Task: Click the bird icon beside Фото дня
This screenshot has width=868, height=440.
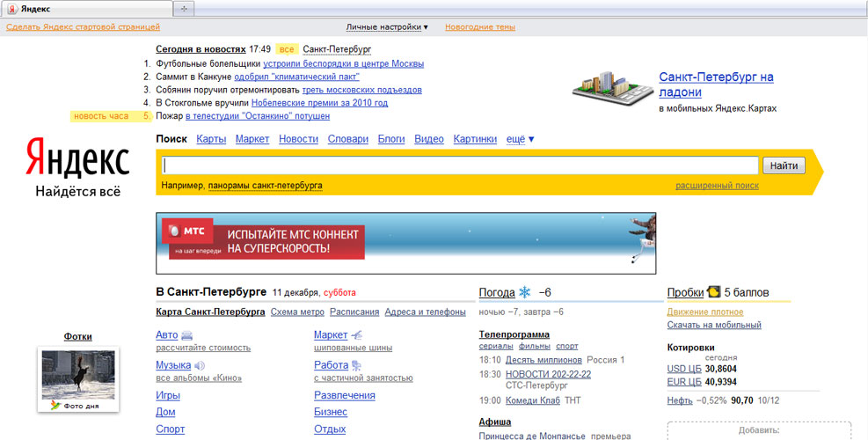Action: click(x=55, y=405)
